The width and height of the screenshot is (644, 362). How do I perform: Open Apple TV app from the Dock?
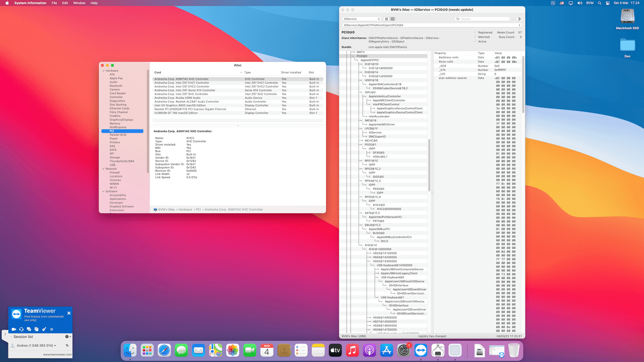click(335, 351)
